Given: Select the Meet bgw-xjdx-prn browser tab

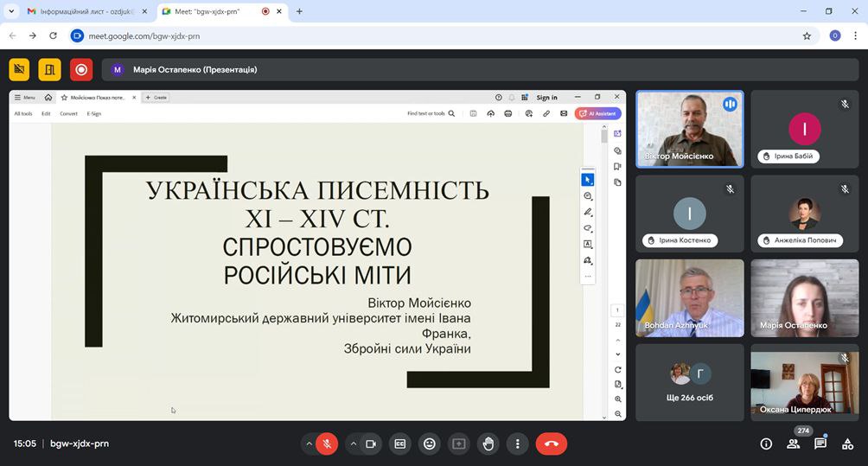Looking at the screenshot, I should pyautogui.click(x=207, y=11).
